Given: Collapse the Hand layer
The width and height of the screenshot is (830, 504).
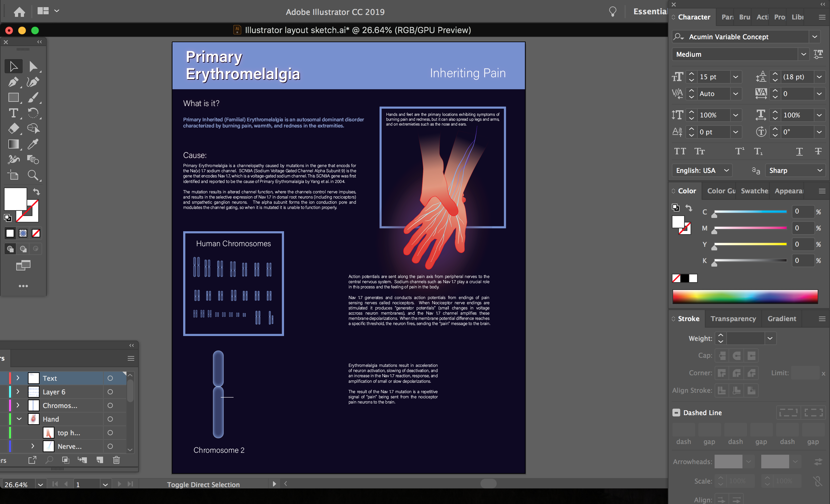Looking at the screenshot, I should [x=19, y=419].
